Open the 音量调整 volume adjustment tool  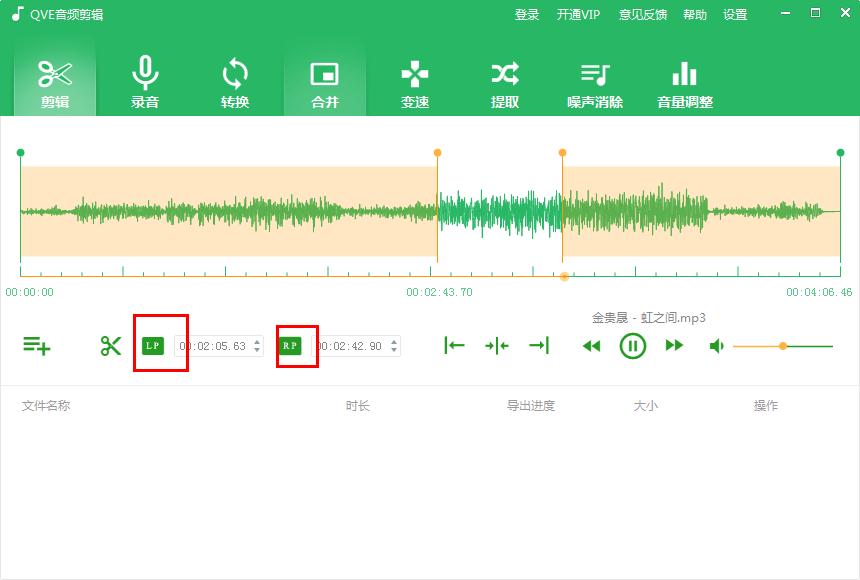pyautogui.click(x=684, y=80)
